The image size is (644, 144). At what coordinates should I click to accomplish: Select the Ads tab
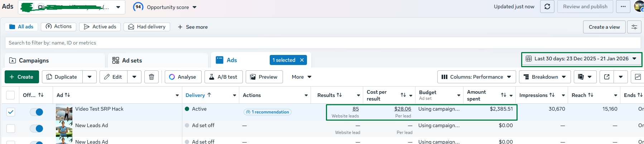[232, 60]
